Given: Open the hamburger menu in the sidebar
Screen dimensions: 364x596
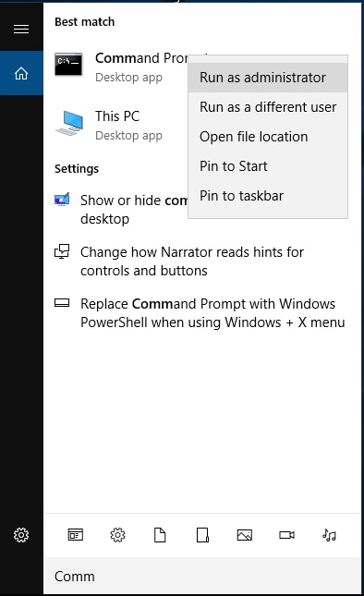Looking at the screenshot, I should coord(21,29).
